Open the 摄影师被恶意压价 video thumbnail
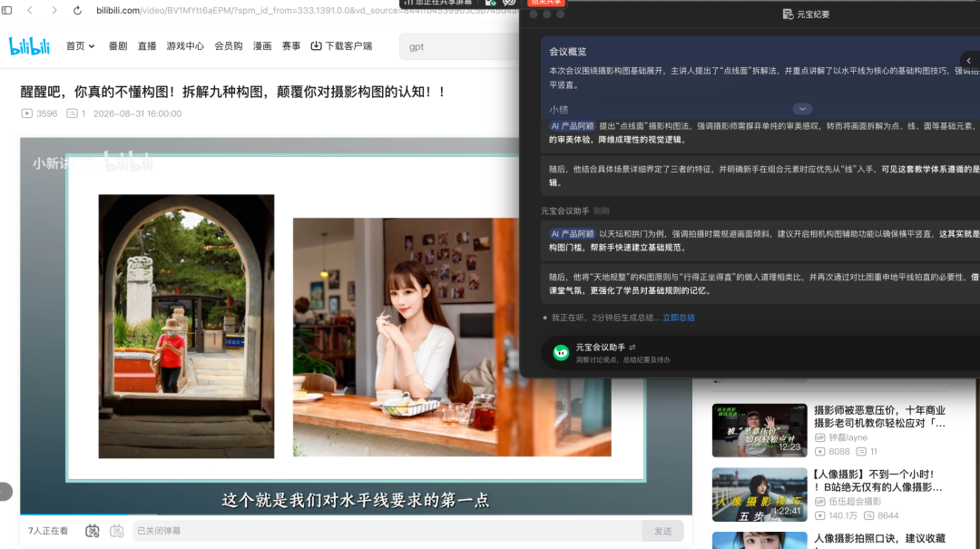980x549 pixels. [759, 430]
